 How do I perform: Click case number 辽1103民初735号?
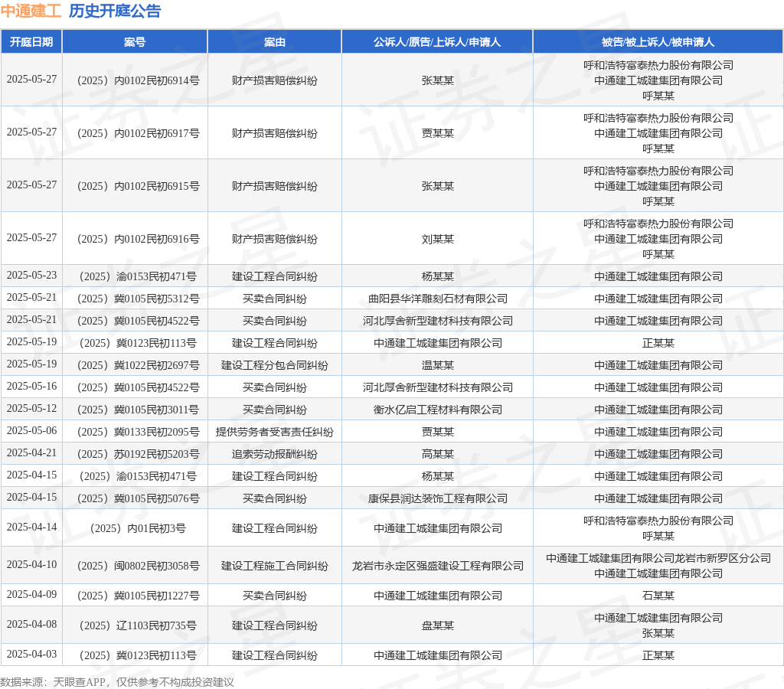138,626
